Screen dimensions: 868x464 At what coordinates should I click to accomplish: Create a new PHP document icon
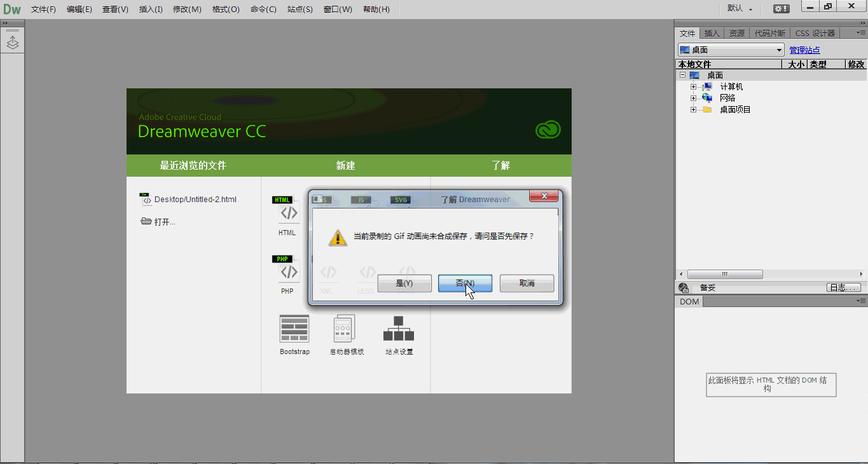coord(287,270)
